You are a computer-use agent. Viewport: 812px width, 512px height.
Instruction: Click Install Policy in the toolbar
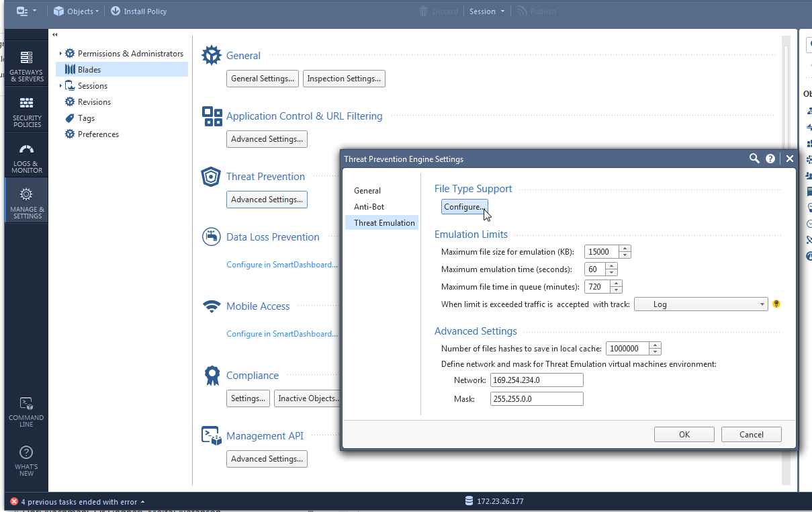pos(138,11)
